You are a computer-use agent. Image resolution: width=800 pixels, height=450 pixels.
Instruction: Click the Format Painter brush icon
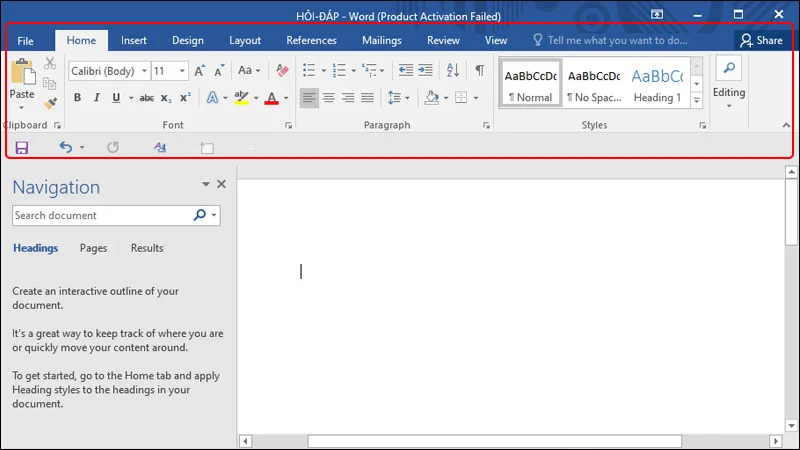50,102
